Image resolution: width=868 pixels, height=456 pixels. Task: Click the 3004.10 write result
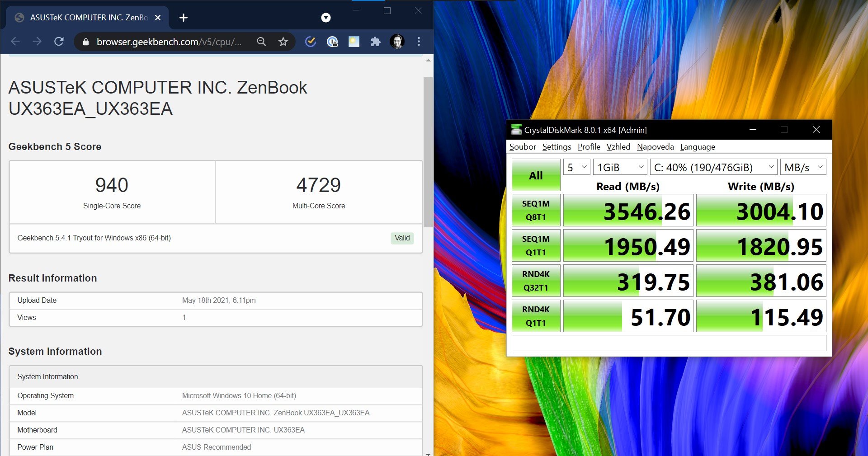pos(761,211)
